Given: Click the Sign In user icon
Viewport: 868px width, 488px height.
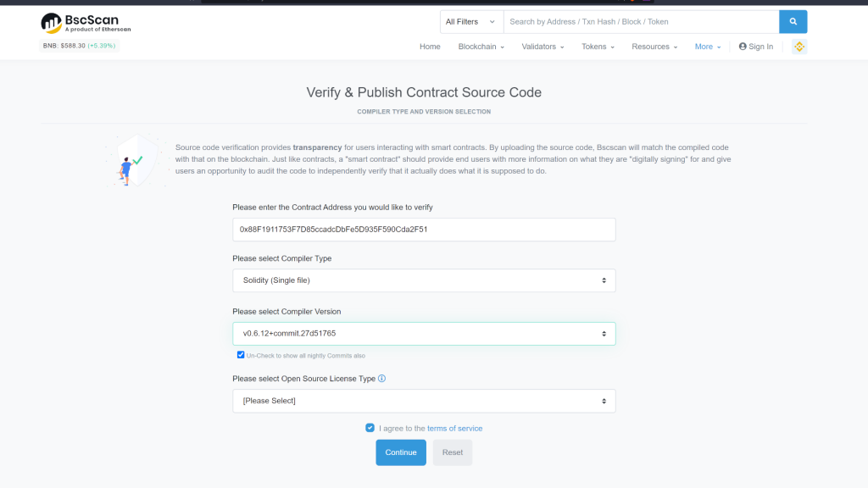Looking at the screenshot, I should tap(743, 47).
